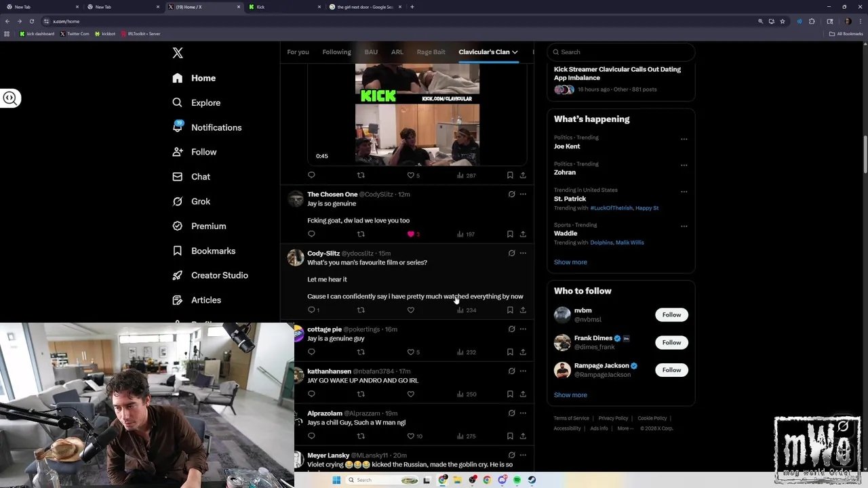Share The Chosen One's post
Screen dimensions: 868x488
(x=523, y=234)
